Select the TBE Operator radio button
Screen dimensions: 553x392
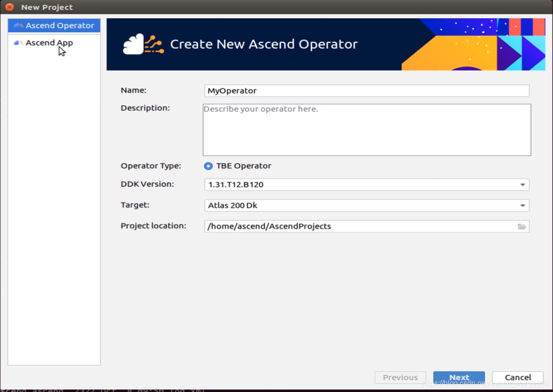click(208, 166)
